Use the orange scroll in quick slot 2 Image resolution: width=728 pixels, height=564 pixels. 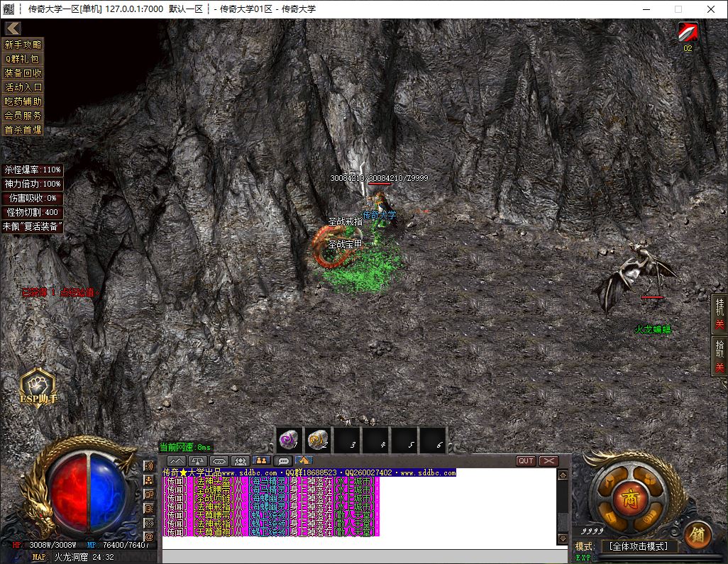[x=319, y=441]
